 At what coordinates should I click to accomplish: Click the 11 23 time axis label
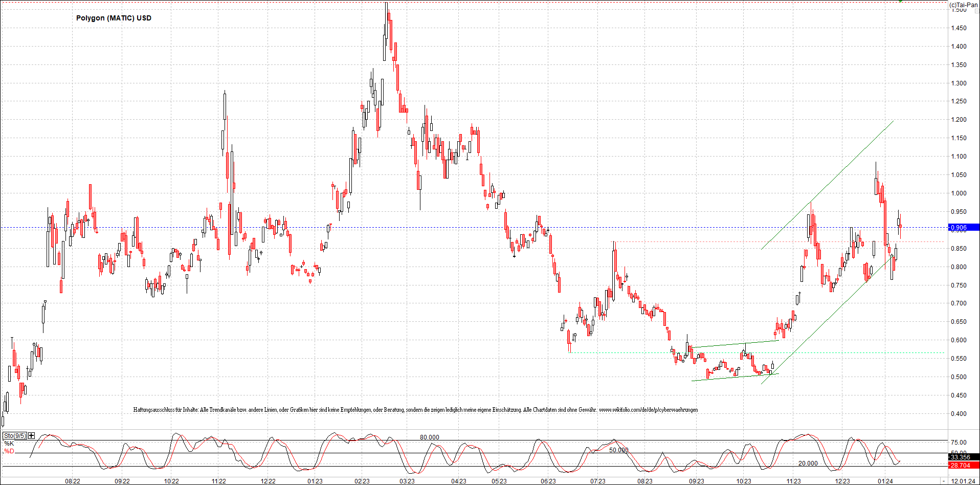point(793,481)
